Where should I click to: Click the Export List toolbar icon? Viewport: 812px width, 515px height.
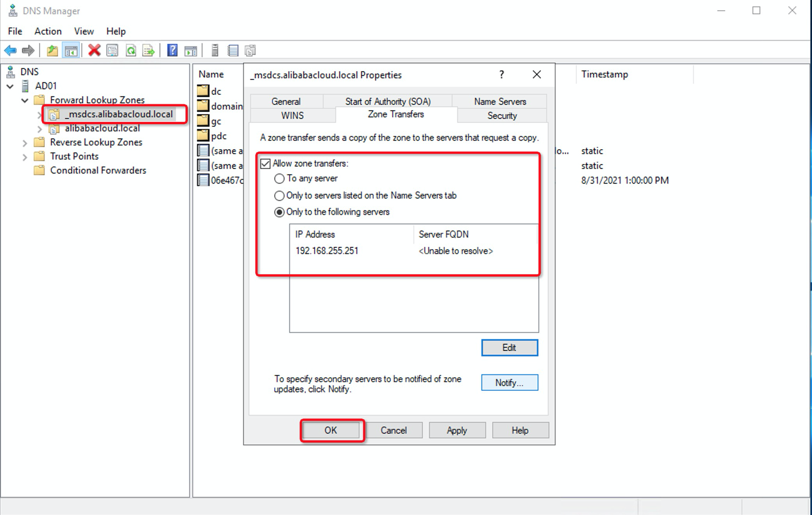pyautogui.click(x=149, y=50)
